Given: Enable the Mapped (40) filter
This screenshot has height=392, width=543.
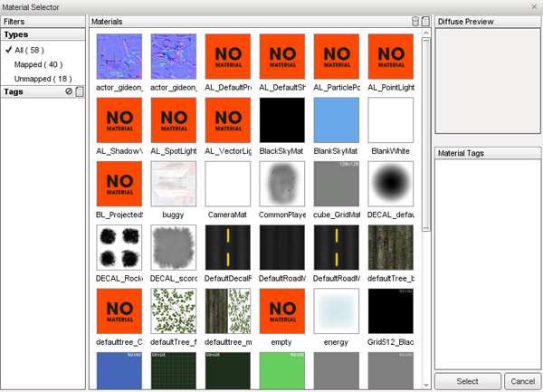Looking at the screenshot, I should (x=38, y=64).
